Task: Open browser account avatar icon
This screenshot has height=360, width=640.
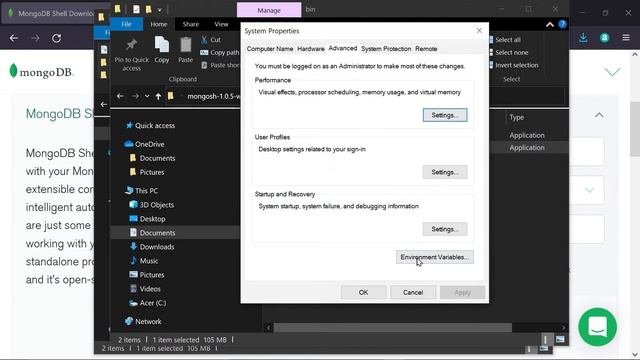Action: [x=604, y=38]
